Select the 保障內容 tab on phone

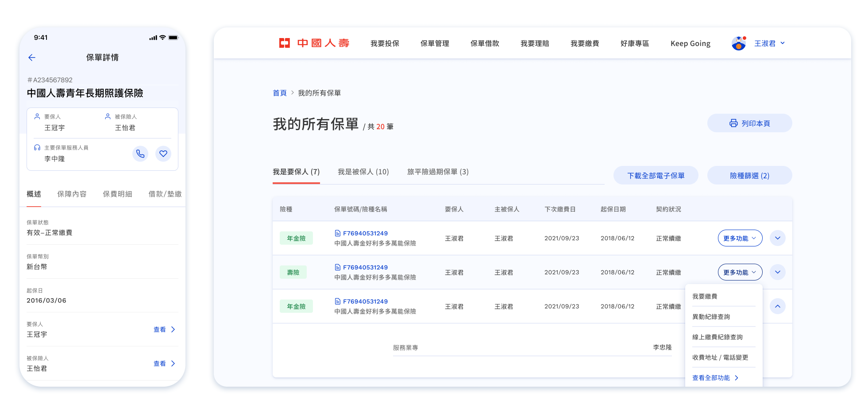coord(72,194)
